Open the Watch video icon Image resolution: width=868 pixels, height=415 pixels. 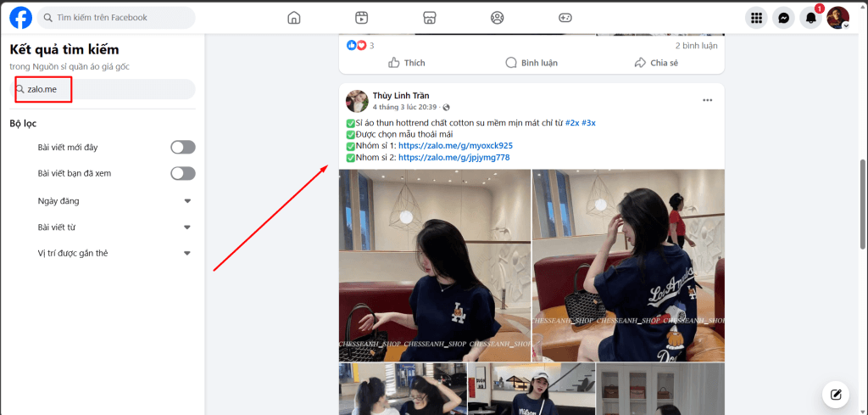tap(362, 18)
